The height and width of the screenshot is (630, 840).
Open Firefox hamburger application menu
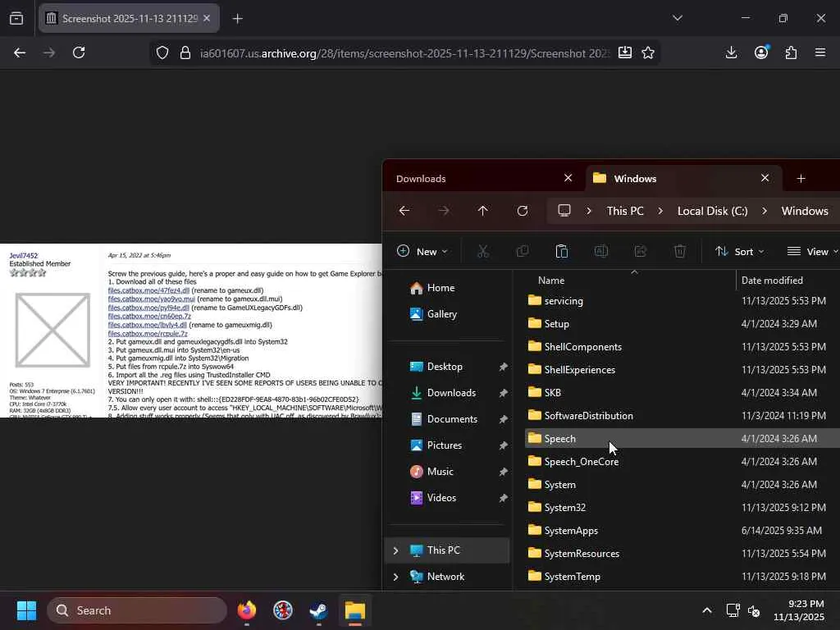pyautogui.click(x=820, y=52)
